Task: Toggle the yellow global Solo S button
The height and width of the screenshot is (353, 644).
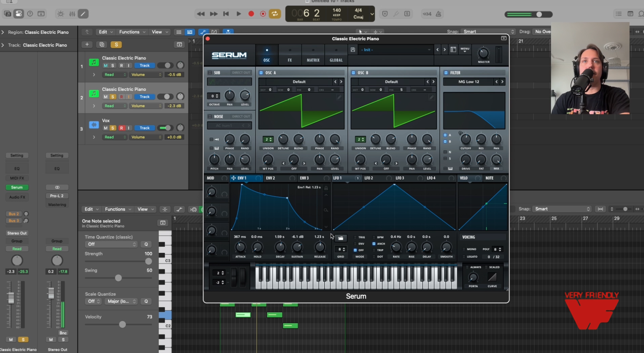Action: [116, 45]
